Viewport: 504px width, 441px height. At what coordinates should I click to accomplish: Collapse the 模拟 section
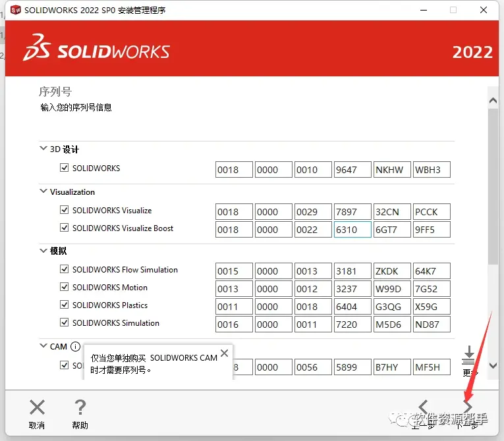click(x=43, y=251)
